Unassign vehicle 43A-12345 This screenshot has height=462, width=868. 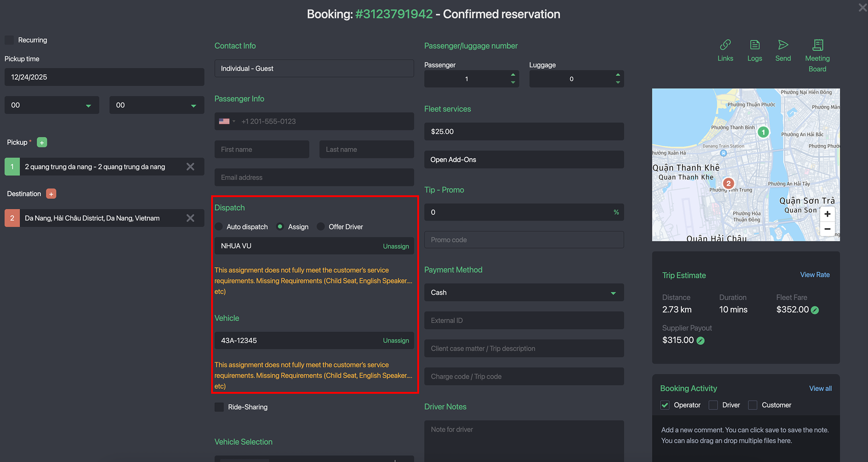pyautogui.click(x=396, y=340)
